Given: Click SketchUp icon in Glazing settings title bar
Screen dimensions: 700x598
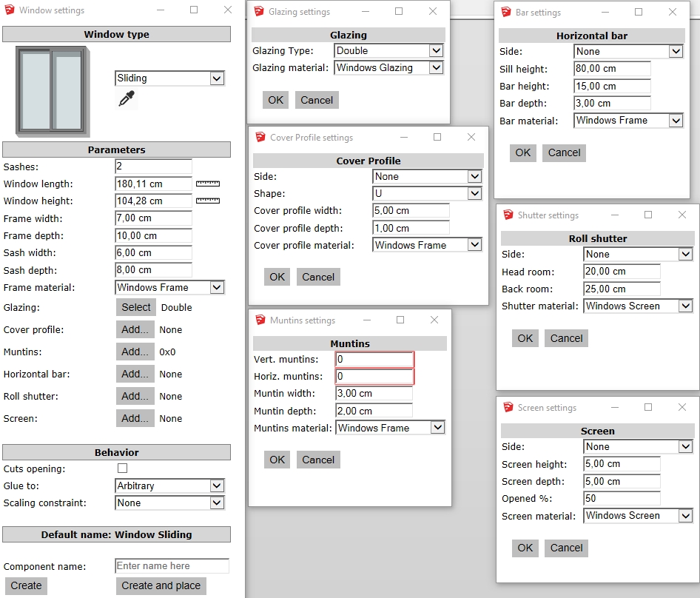Looking at the screenshot, I should click(259, 12).
